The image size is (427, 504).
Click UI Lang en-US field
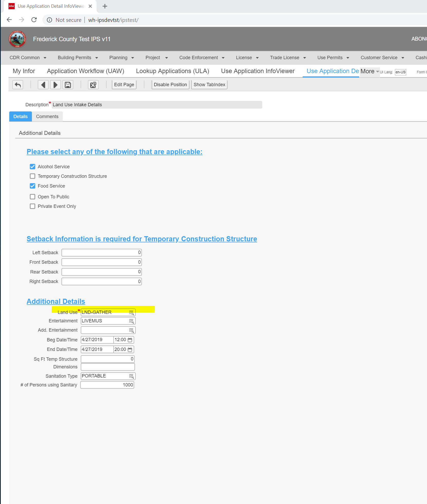(x=400, y=72)
